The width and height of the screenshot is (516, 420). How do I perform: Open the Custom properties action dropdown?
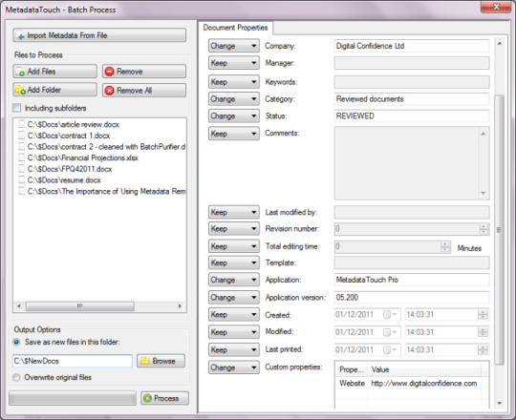(234, 367)
